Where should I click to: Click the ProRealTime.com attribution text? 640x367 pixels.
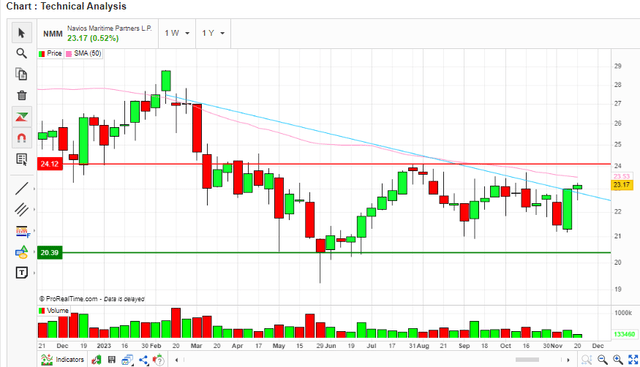91,299
